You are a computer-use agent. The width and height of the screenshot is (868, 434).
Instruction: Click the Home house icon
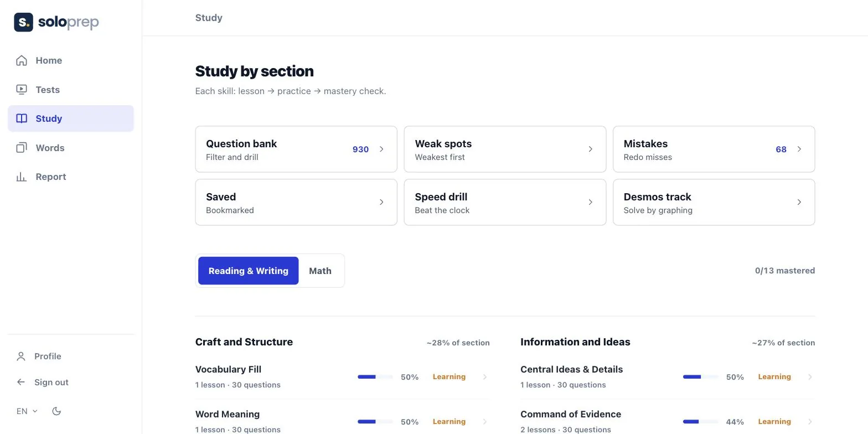(x=22, y=60)
